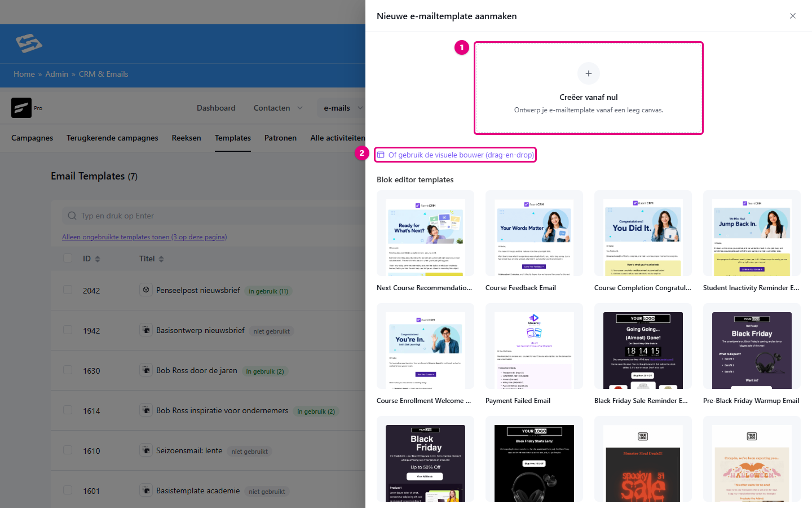Sort the table by the Titel column arrows

point(161,259)
